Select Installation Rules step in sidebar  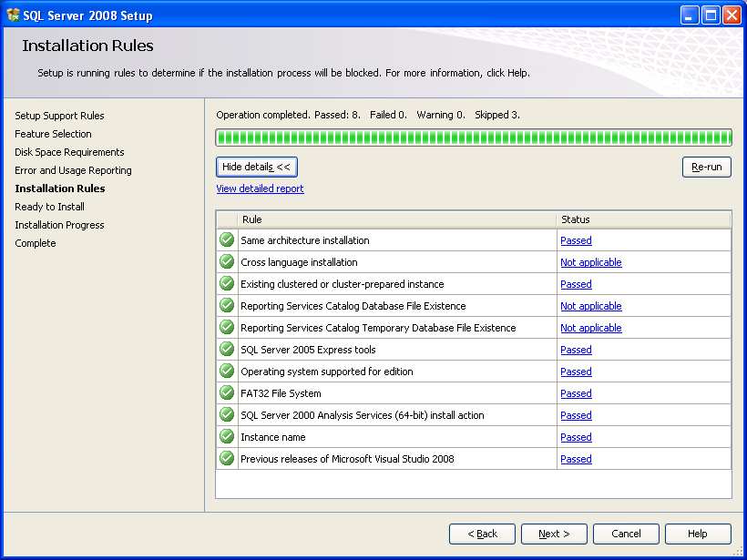click(x=60, y=188)
